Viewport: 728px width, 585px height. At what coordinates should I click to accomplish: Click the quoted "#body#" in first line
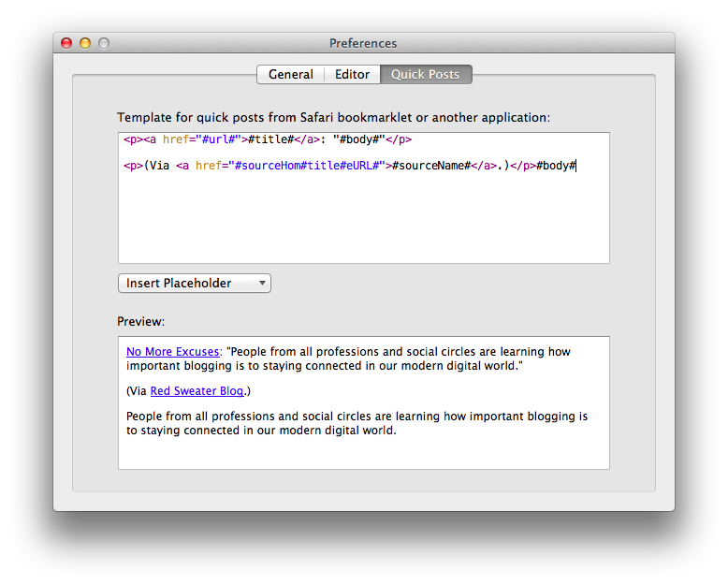point(359,139)
